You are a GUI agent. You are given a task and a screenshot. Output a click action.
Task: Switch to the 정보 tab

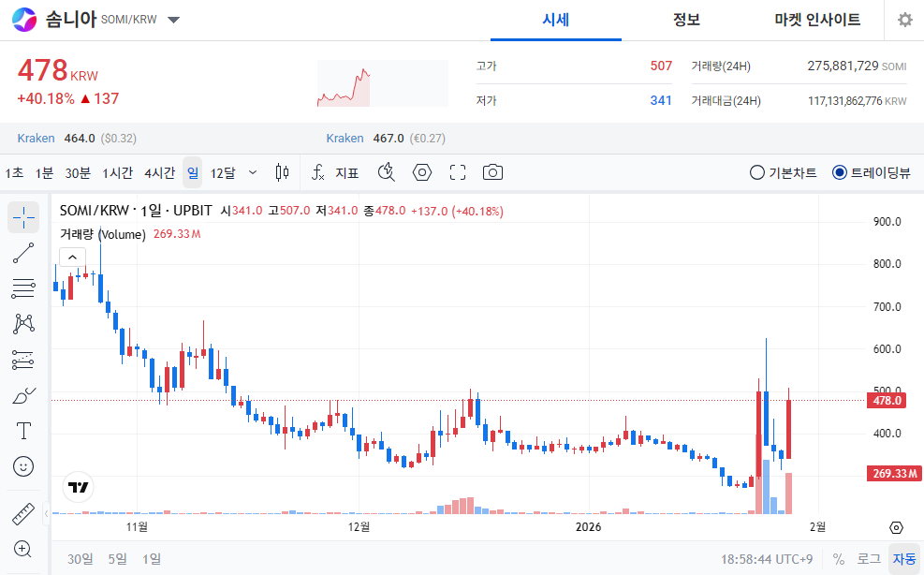click(687, 20)
